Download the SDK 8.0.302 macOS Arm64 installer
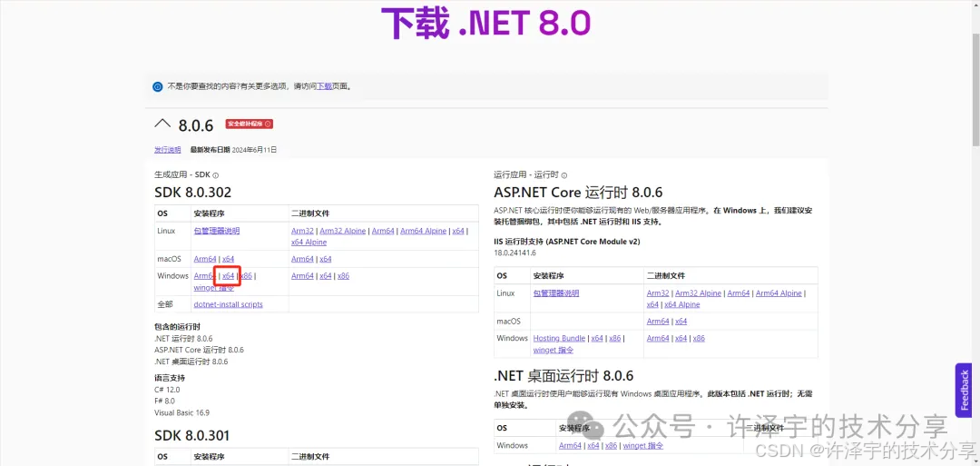This screenshot has width=980, height=466. [205, 259]
